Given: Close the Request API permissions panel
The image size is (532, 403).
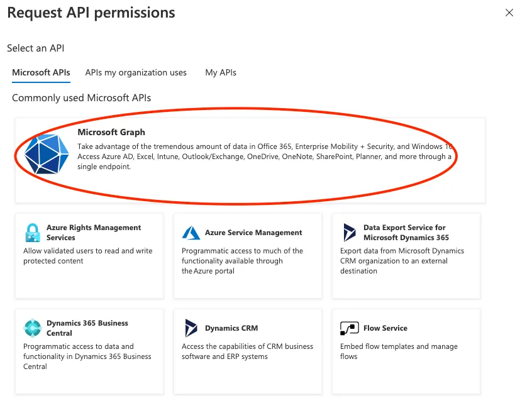Looking at the screenshot, I should click(x=509, y=13).
